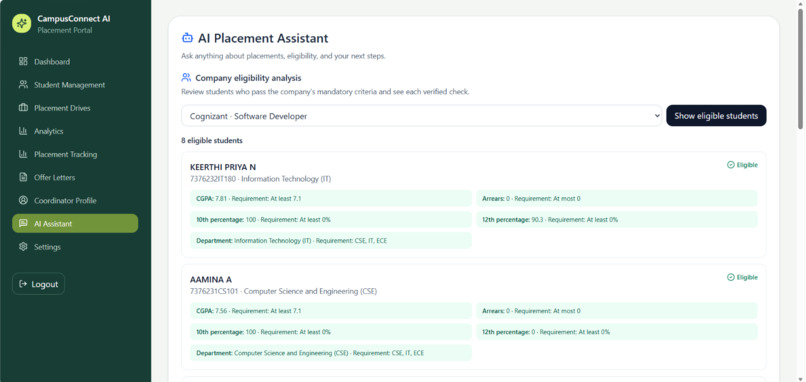This screenshot has height=382, width=806.
Task: Navigate to Analytics
Action: click(75, 131)
